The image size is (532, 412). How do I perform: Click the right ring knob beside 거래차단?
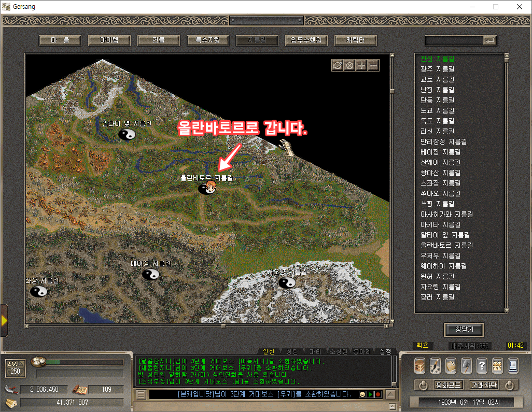pos(509,386)
